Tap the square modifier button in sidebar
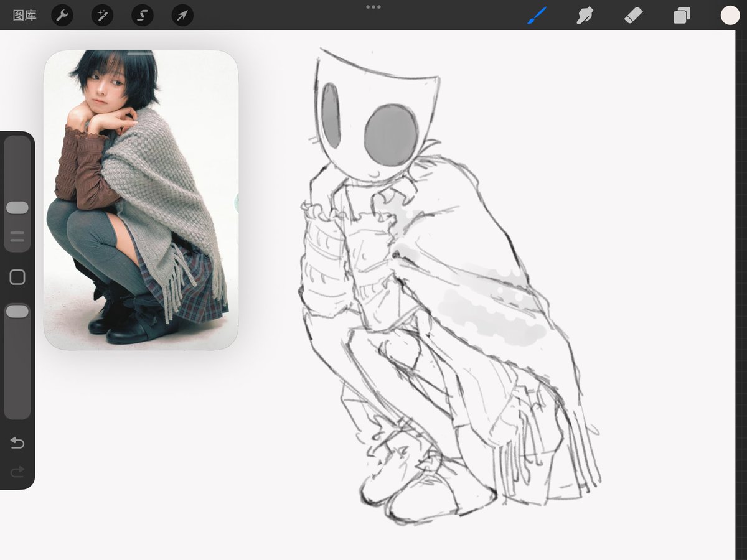Image resolution: width=747 pixels, height=560 pixels. coord(17,278)
